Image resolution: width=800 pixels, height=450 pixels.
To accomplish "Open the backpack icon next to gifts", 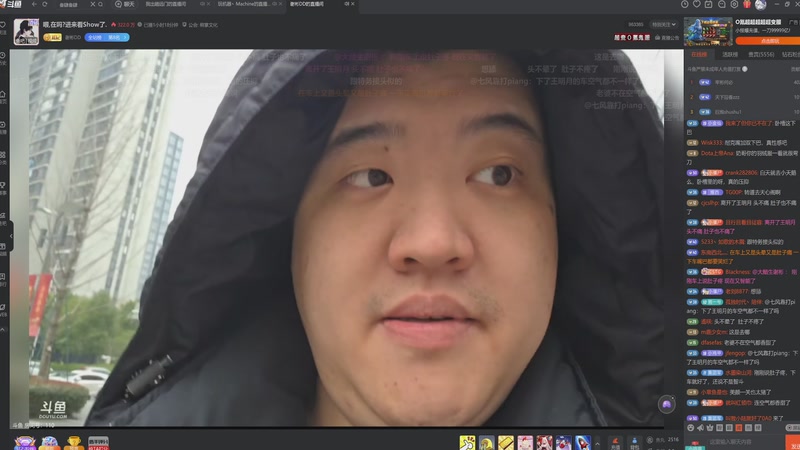I will tap(634, 443).
